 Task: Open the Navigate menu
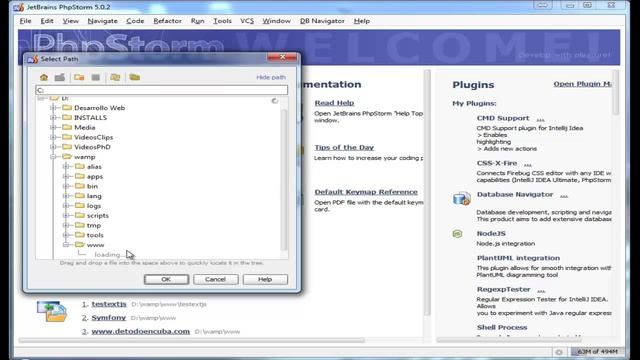click(102, 21)
